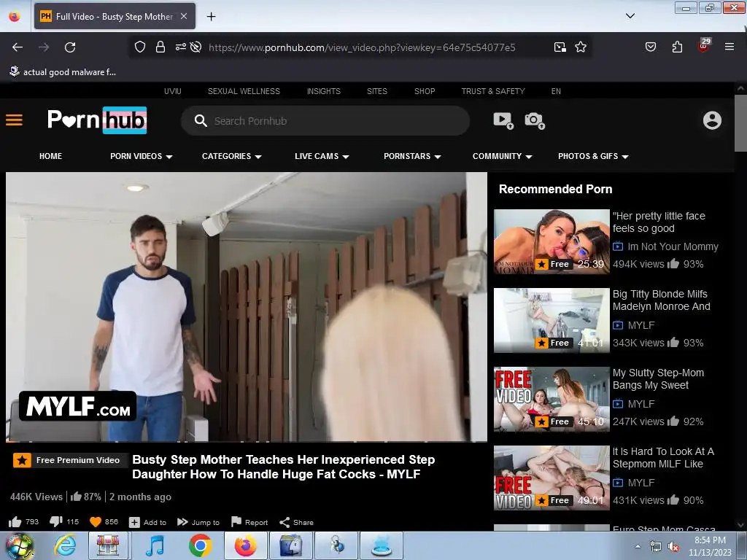Open the Pocket save icon
This screenshot has height=560, width=747.
(651, 47)
